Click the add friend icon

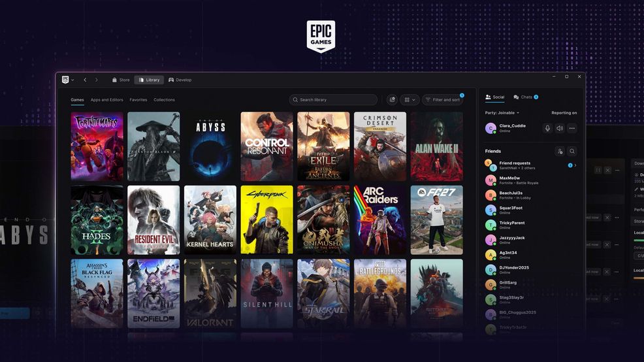(559, 151)
